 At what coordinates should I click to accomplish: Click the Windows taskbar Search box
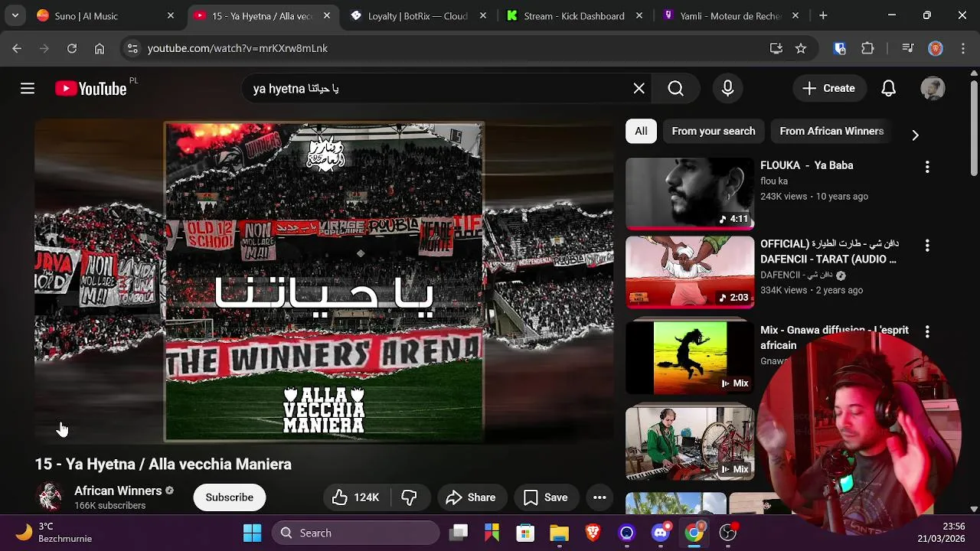[x=355, y=533]
